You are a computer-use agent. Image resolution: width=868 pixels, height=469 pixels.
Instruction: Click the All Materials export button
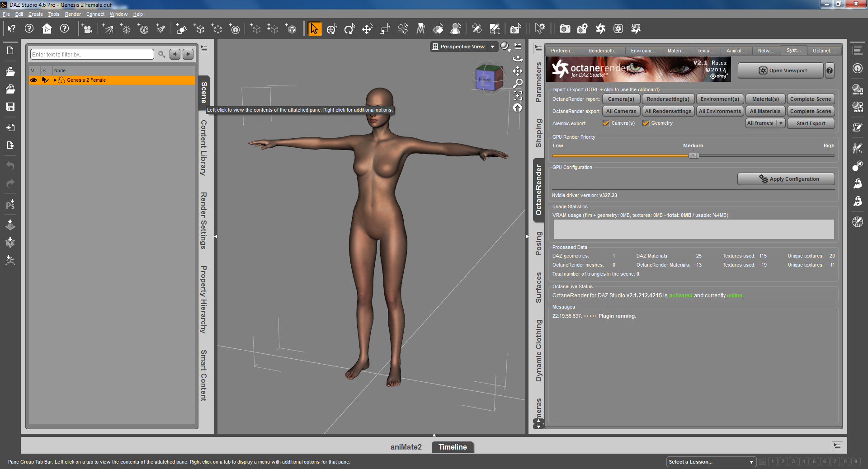pyautogui.click(x=765, y=111)
